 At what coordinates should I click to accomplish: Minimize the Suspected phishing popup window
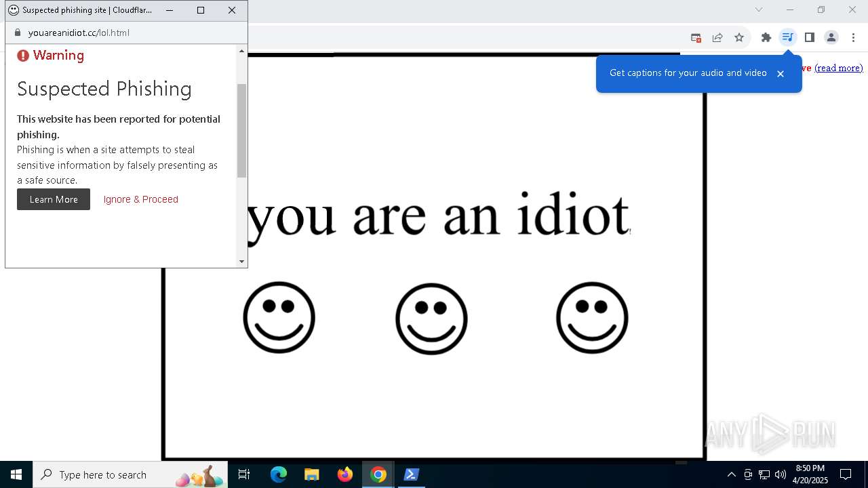point(170,10)
